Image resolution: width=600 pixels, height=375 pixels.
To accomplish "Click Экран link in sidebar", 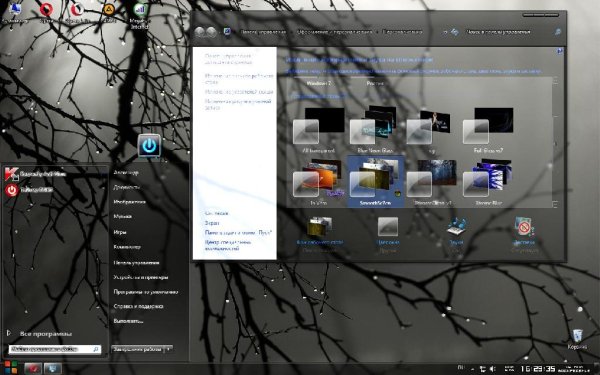I will [212, 223].
